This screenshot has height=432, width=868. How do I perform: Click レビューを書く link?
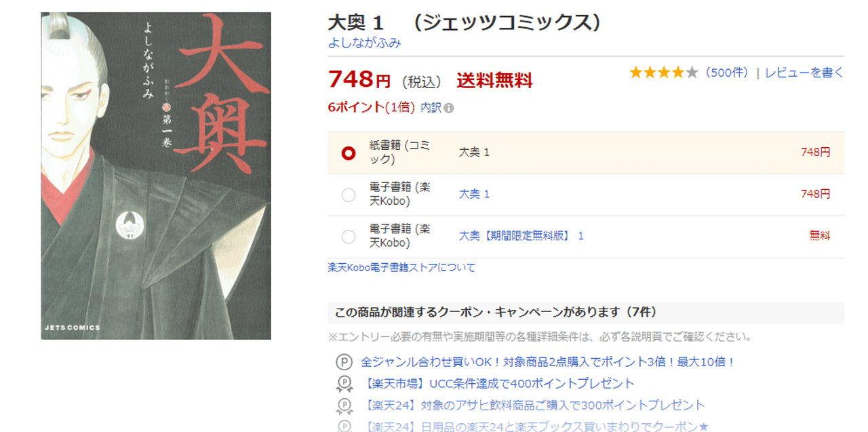click(804, 73)
